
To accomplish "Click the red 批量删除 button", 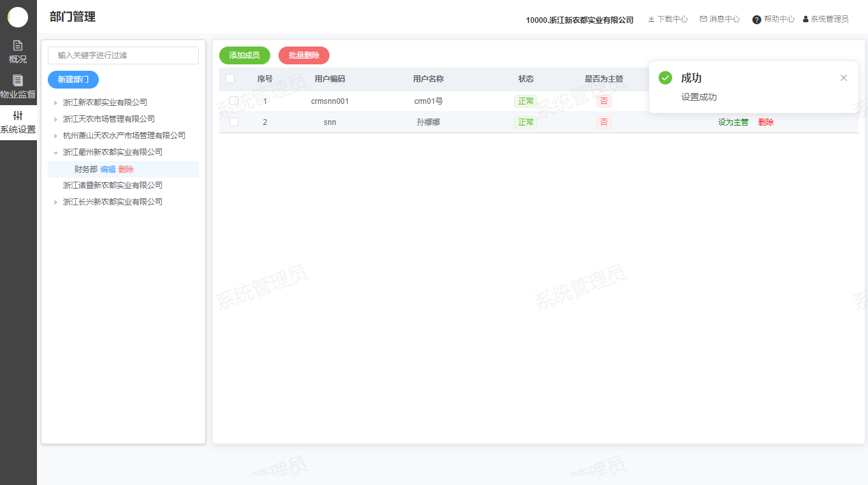I will [304, 55].
